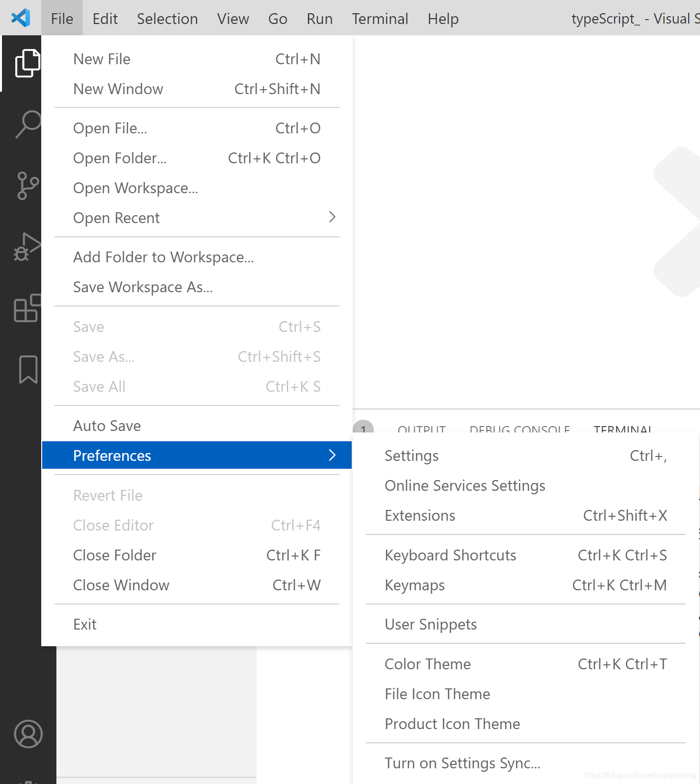Expand the Preferences submenu chevron

click(332, 455)
